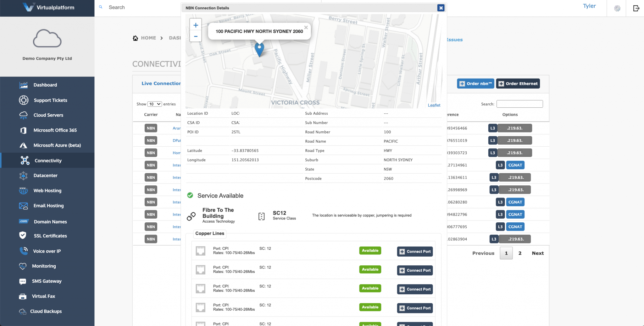This screenshot has height=326, width=644.
Task: Open Support Tickets from the sidebar
Action: pos(50,100)
